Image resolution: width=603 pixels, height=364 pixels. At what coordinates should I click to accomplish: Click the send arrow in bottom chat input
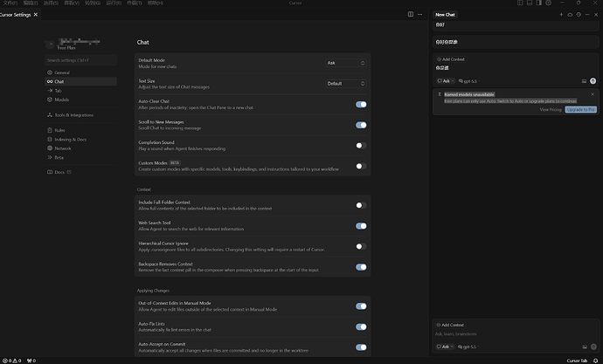tap(593, 347)
